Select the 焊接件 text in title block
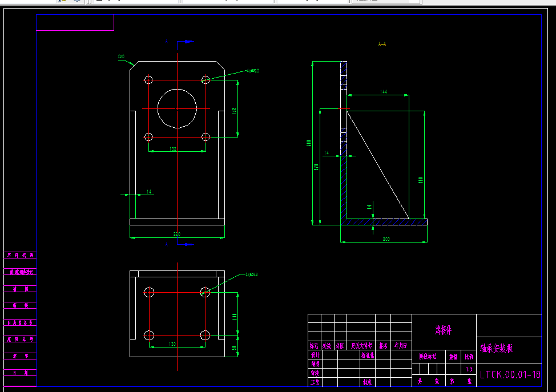This screenshot has height=392, width=556. (x=443, y=330)
